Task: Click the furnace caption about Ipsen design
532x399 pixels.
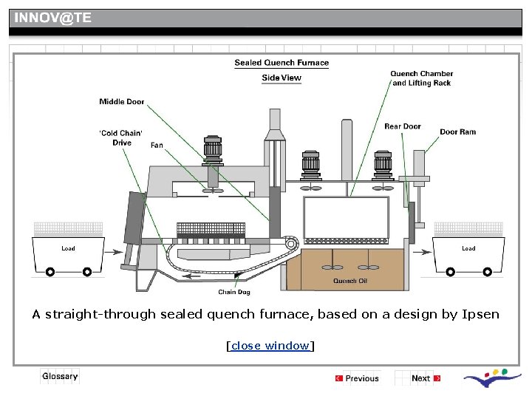Action: [x=266, y=315]
